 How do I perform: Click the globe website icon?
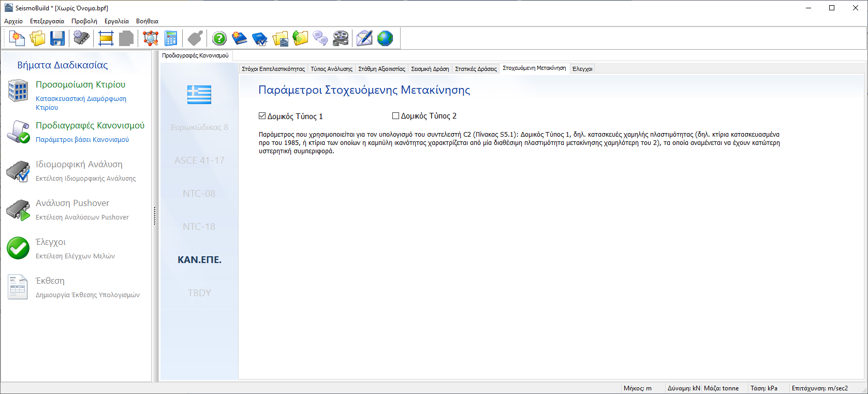[x=385, y=38]
